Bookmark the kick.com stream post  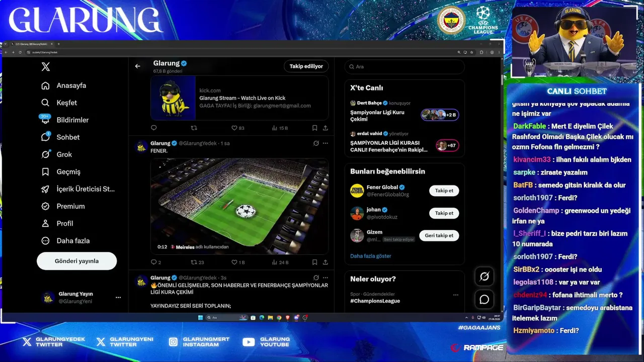coord(314,128)
